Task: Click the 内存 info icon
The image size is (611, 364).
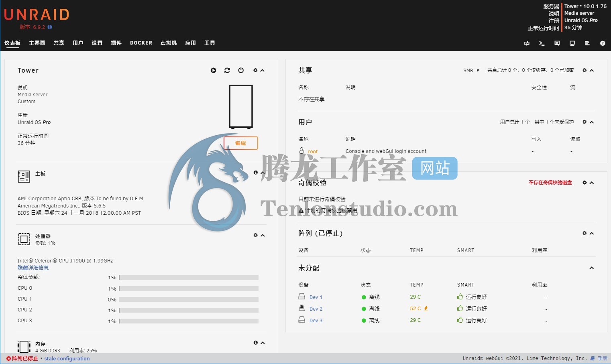Action: (x=256, y=343)
